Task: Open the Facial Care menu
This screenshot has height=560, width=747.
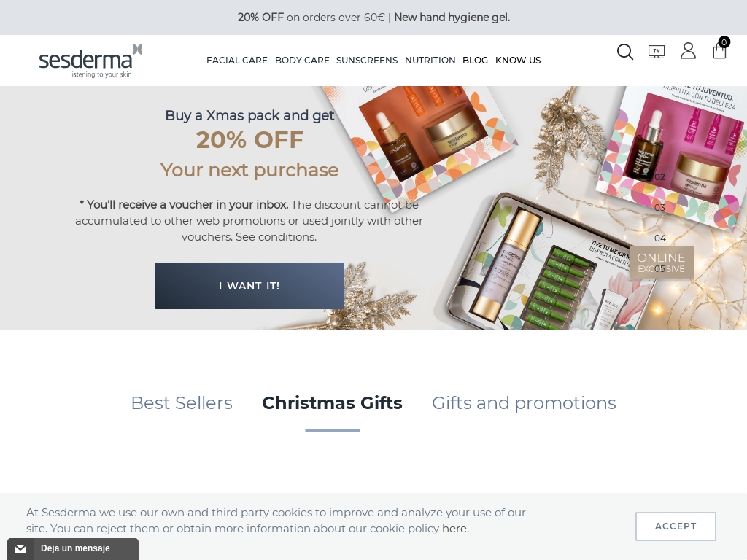Action: 237,61
